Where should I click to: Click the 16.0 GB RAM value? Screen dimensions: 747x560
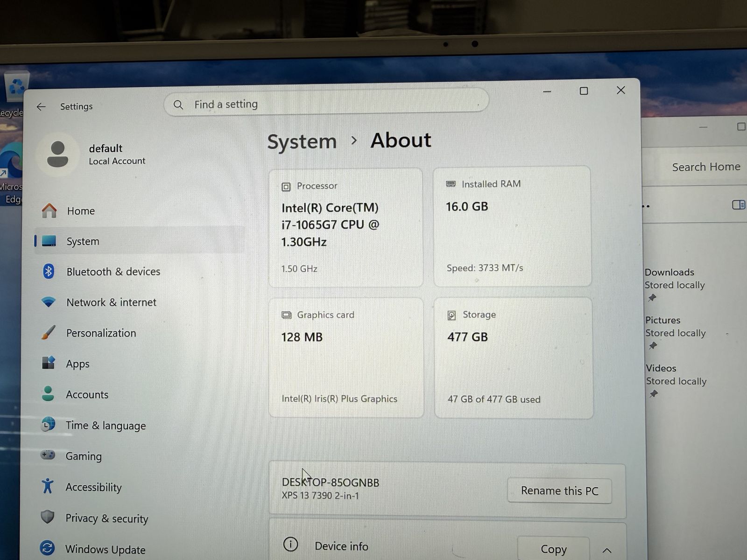(467, 206)
